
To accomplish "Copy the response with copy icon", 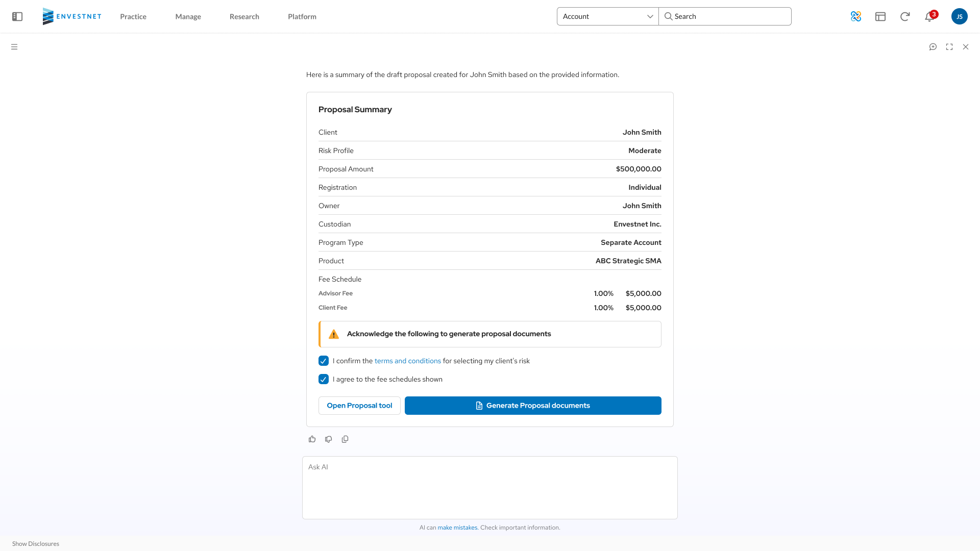I will point(345,439).
